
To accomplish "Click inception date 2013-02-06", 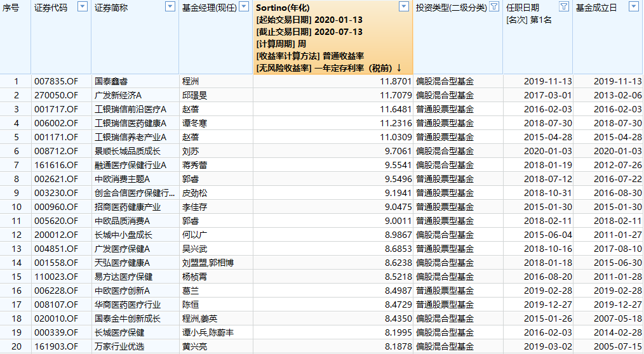I will [617, 95].
